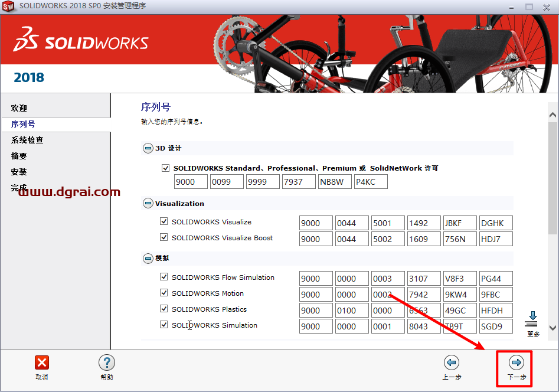The width and height of the screenshot is (559, 392).
Task: Click the SOLIDWORKS Flow Simulation label
Action: (x=223, y=277)
